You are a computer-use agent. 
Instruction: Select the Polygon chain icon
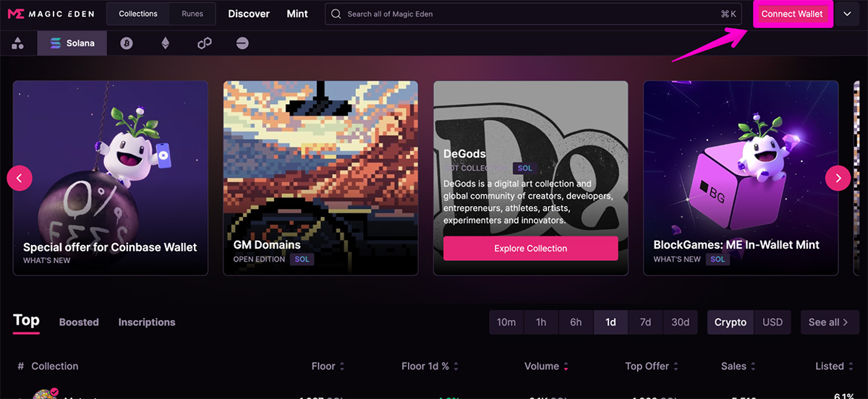pyautogui.click(x=204, y=43)
